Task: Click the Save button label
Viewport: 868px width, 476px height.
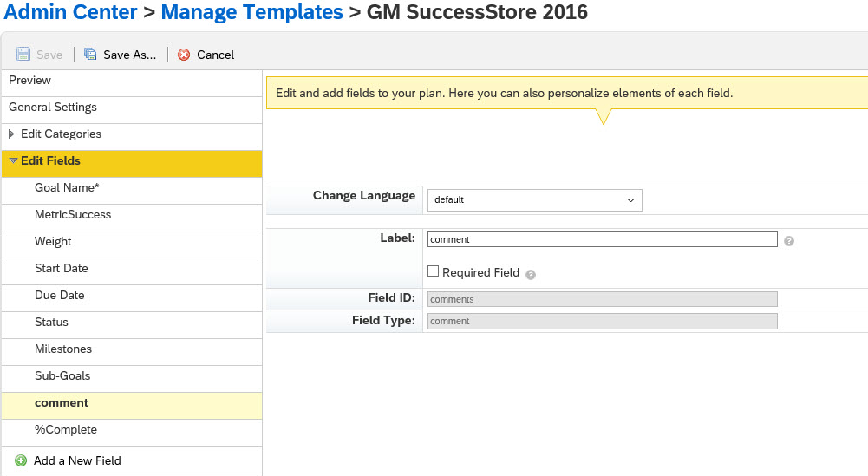Action: pos(49,55)
